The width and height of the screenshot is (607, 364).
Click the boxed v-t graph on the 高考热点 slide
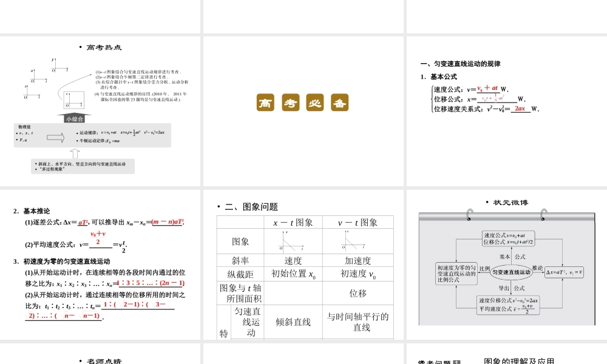74,100
